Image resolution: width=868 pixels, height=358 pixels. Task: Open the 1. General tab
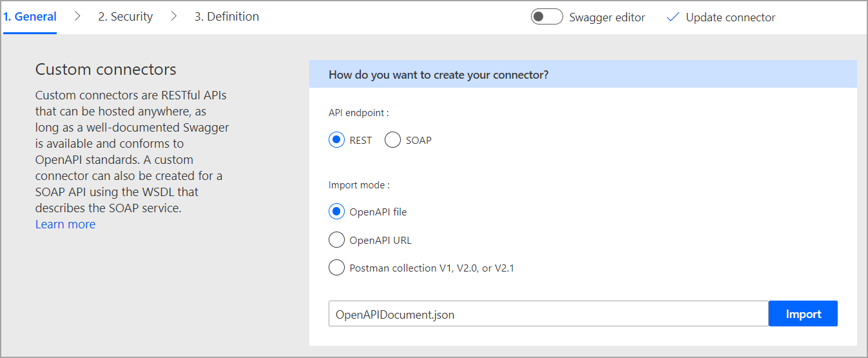tap(30, 17)
